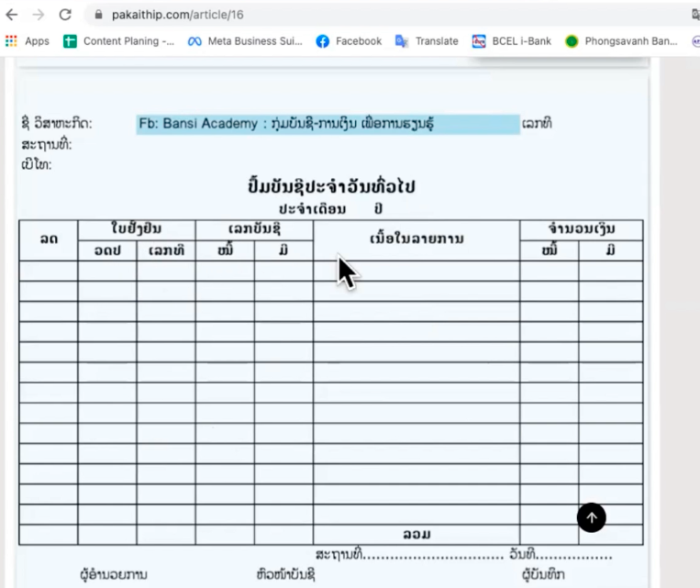Viewport: 700px width, 588px height.
Task: Click the ເລກບັນຊີ column header
Action: [254, 229]
